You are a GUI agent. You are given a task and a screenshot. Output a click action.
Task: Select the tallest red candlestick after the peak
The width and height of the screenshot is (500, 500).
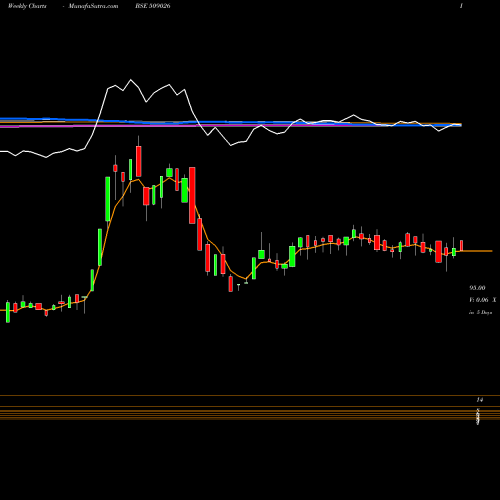click(192, 195)
